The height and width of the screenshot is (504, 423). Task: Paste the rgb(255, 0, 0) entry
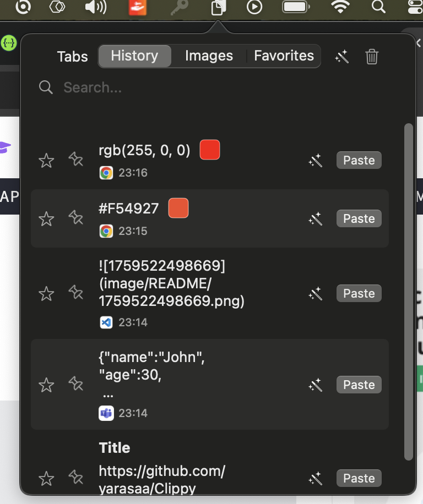pyautogui.click(x=359, y=160)
